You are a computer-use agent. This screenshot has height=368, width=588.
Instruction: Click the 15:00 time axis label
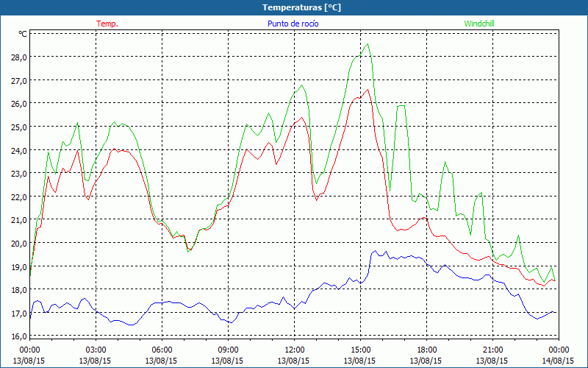pos(360,350)
